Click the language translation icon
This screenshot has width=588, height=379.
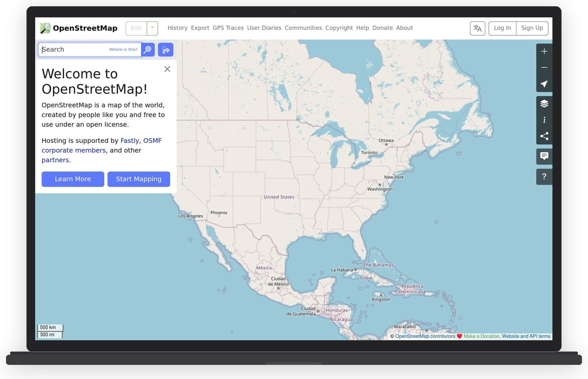(477, 28)
